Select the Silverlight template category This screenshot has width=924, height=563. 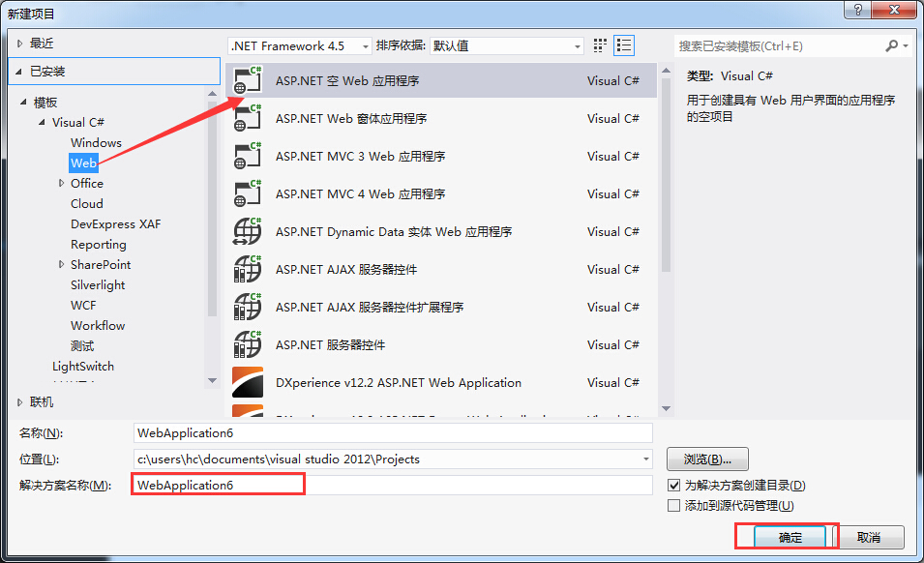(98, 285)
